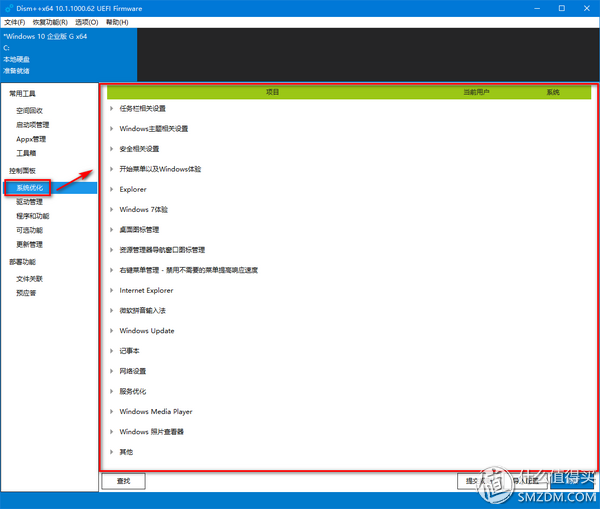Click the 部署功能 section heading
The image size is (600, 509).
[x=22, y=262]
